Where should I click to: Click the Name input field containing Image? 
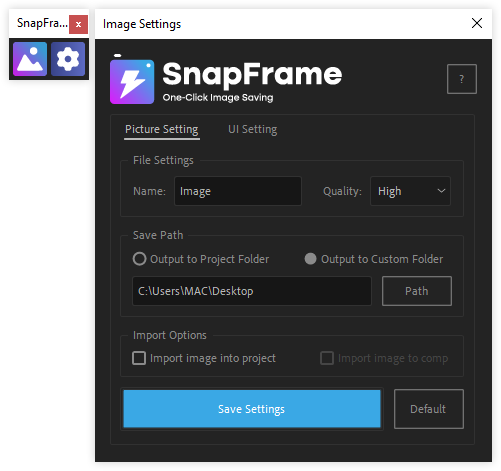238,191
